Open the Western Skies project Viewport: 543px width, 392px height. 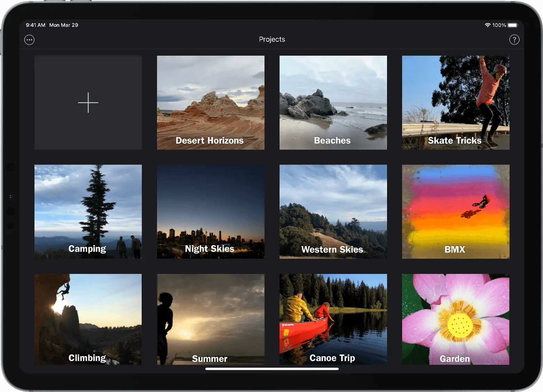(333, 211)
